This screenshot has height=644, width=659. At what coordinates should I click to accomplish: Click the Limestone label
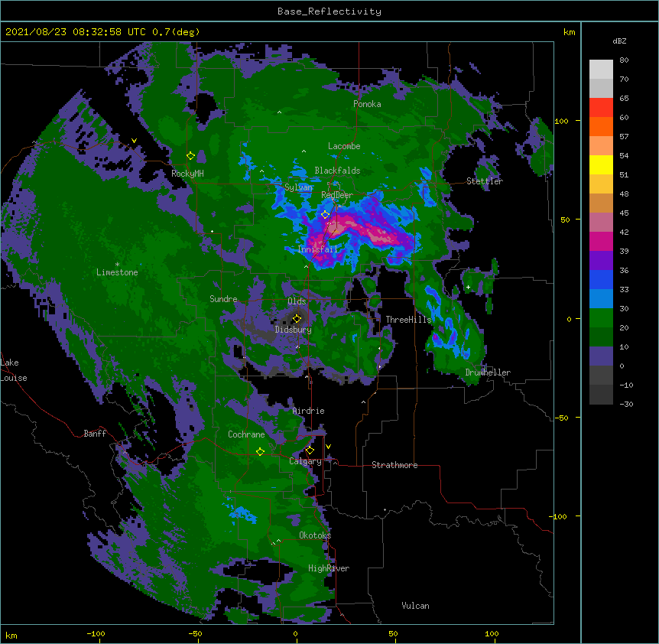coord(117,272)
